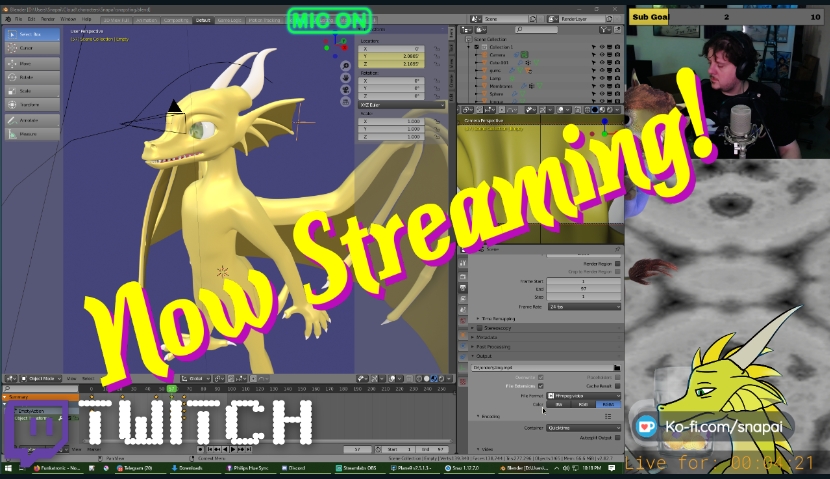Open the XYZ Euler rotation mode dropdown
The height and width of the screenshot is (479, 830).
click(402, 105)
